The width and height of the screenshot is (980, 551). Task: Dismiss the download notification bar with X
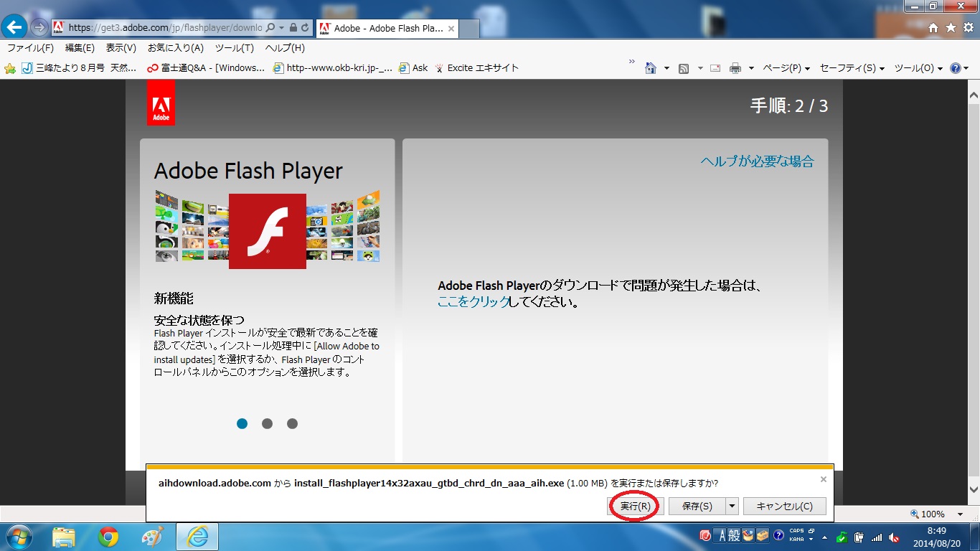(824, 479)
